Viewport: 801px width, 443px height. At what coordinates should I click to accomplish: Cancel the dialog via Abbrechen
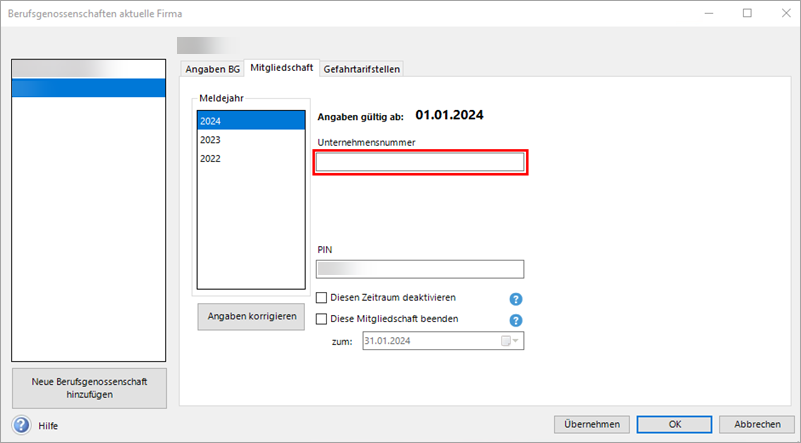[x=757, y=424]
